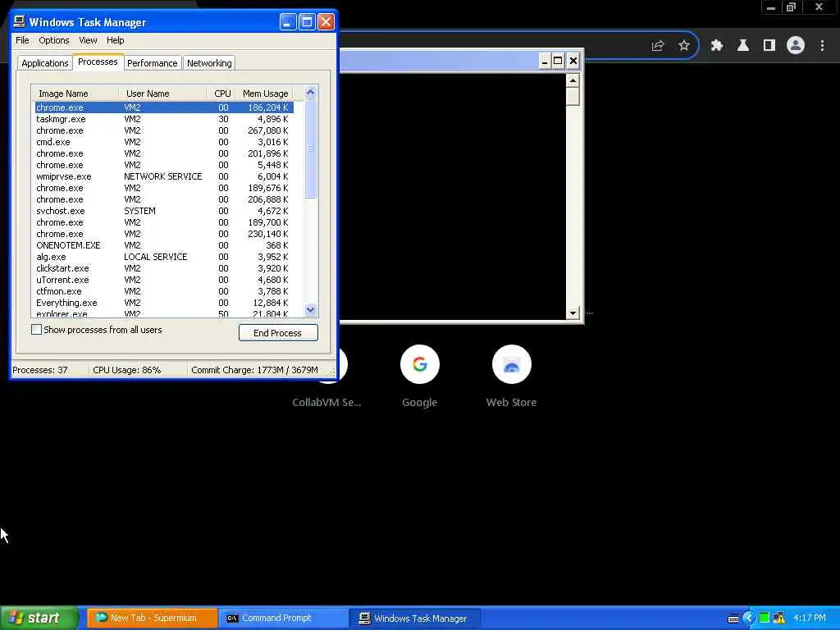840x630 pixels.
Task: Sort processes by Image Name column
Action: (75, 94)
